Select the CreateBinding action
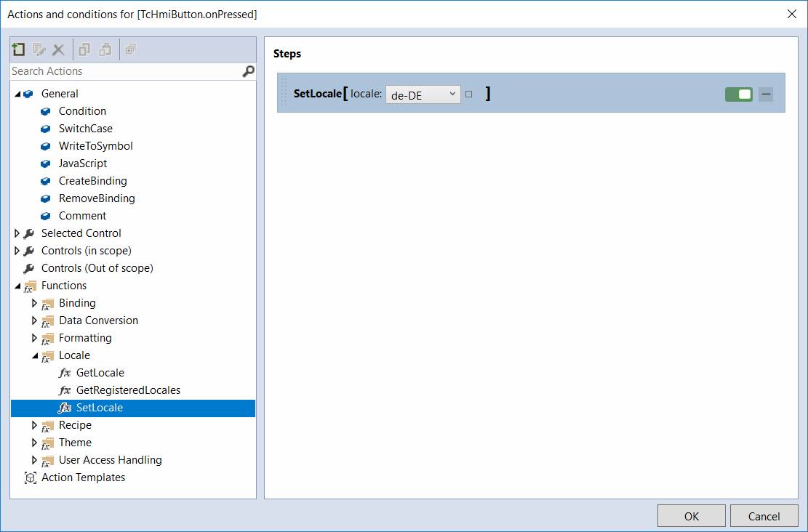Image resolution: width=808 pixels, height=532 pixels. tap(93, 181)
